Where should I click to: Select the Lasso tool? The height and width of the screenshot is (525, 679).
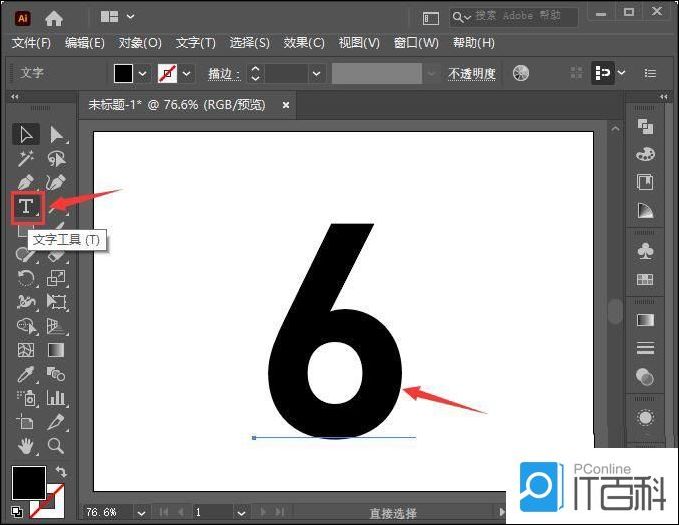click(56, 159)
